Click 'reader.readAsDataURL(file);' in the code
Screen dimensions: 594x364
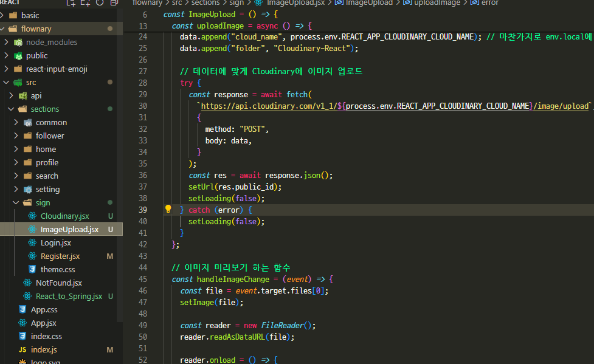click(x=237, y=337)
